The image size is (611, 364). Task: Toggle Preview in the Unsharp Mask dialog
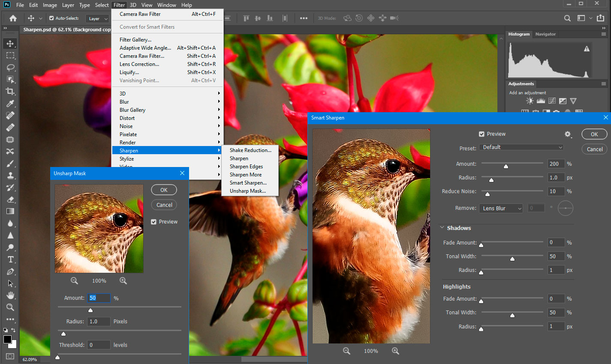click(154, 221)
